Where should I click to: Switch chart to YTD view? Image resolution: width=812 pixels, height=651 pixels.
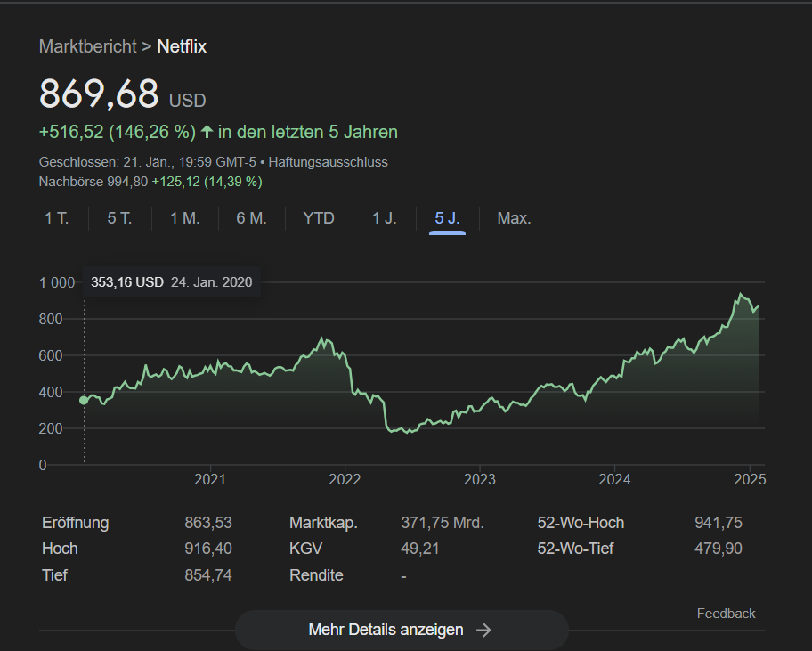(319, 218)
